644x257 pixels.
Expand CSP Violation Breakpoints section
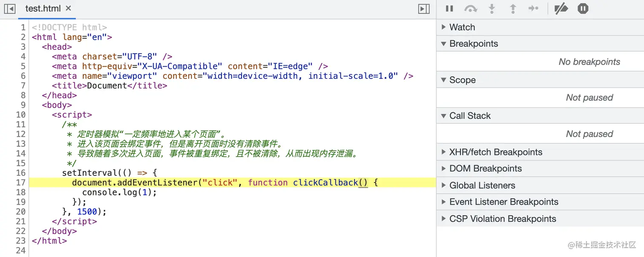point(540,219)
